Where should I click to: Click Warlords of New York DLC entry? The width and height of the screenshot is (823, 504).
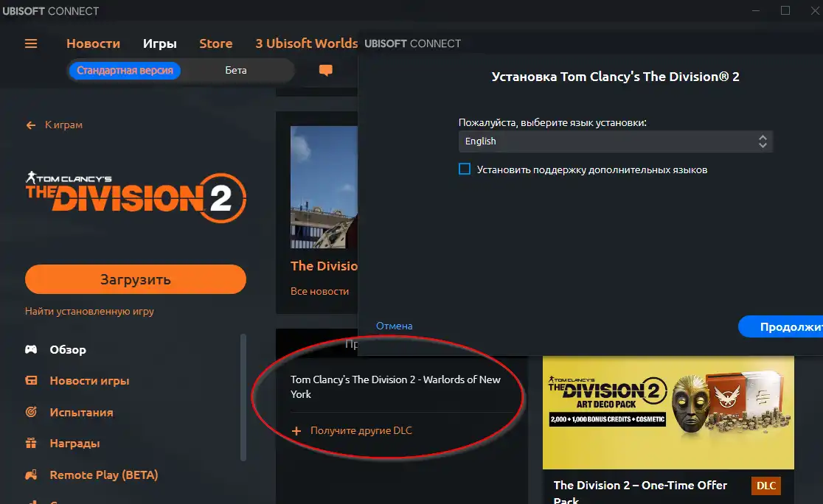[x=396, y=387]
